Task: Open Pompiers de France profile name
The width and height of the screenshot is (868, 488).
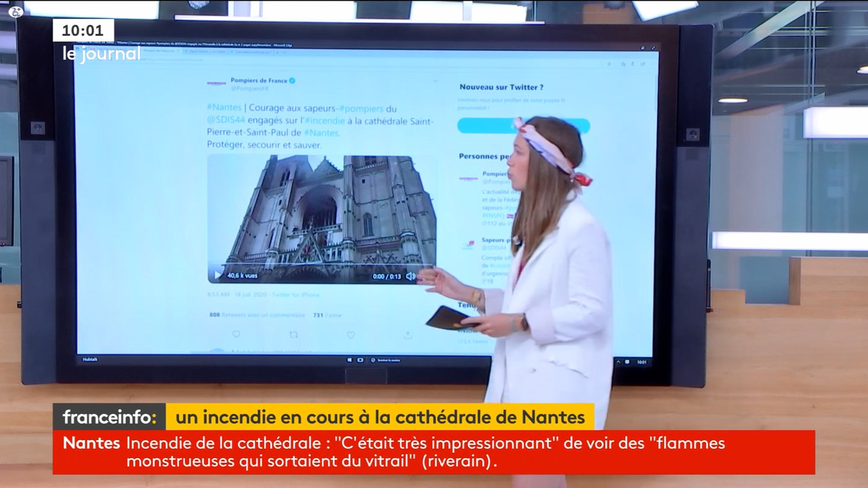Action: 259,80
